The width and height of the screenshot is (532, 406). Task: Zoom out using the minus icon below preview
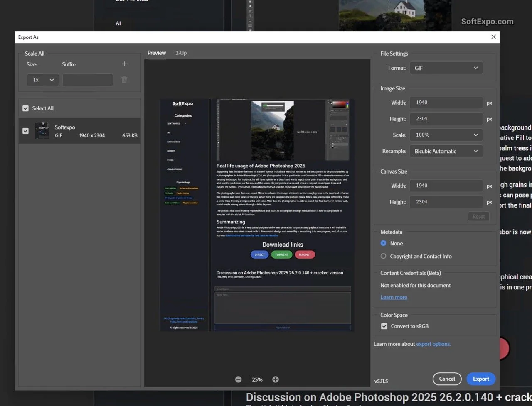pos(238,379)
